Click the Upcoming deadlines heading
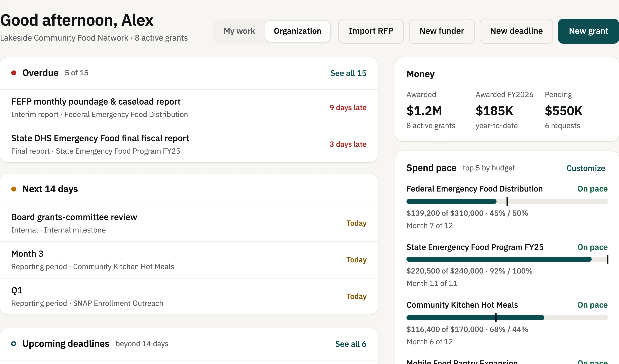Screen dimensions: 619x364 (66, 344)
